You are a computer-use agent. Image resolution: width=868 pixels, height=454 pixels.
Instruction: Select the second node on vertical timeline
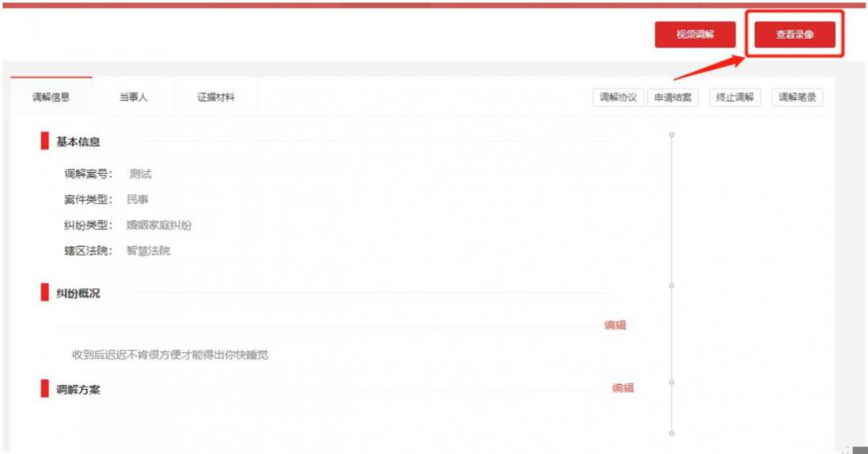[671, 285]
